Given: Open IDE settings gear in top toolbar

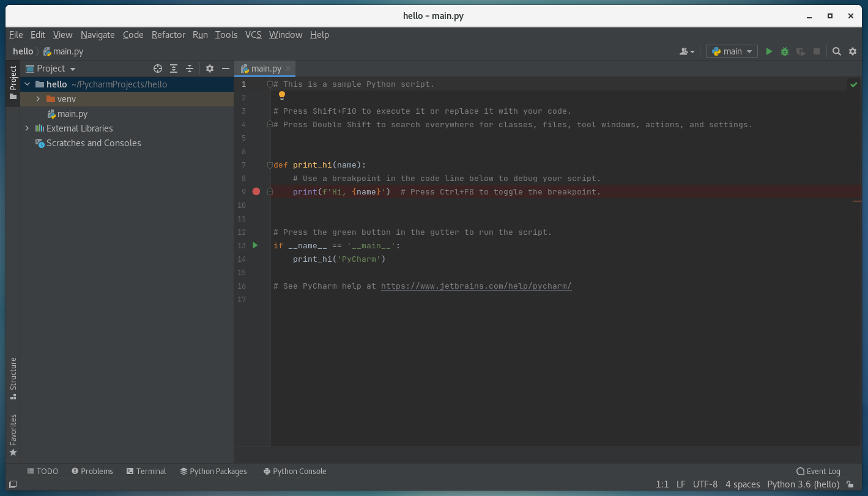Looking at the screenshot, I should (x=853, y=52).
